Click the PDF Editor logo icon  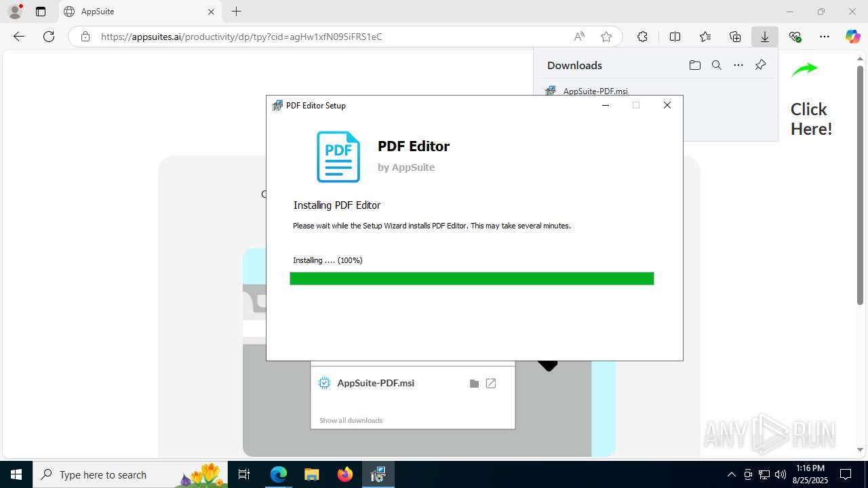(x=338, y=157)
